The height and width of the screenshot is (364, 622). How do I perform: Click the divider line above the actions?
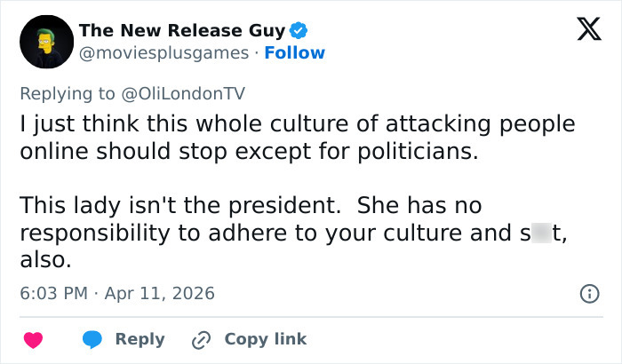point(311,316)
